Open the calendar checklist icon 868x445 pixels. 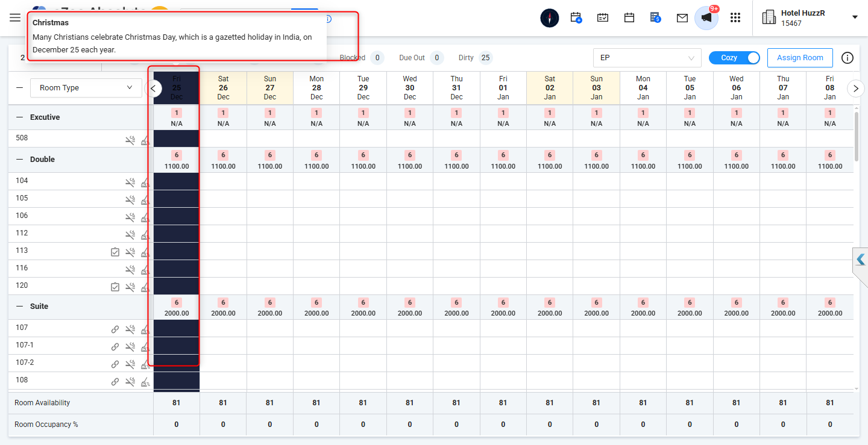tap(603, 17)
